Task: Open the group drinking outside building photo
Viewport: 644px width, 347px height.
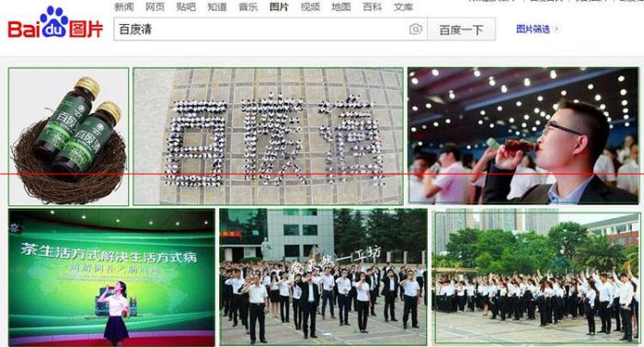Action: pos(323,277)
